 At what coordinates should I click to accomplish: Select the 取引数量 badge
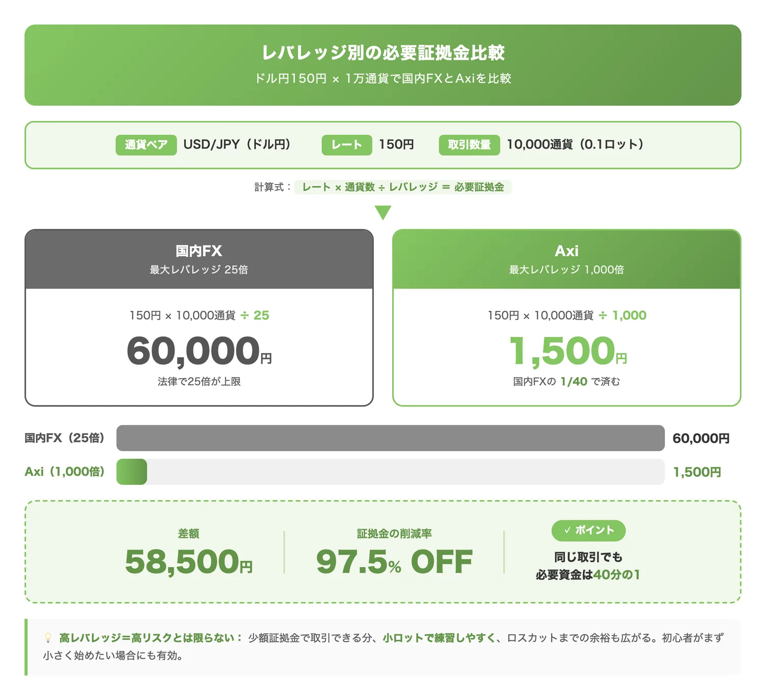(x=469, y=144)
